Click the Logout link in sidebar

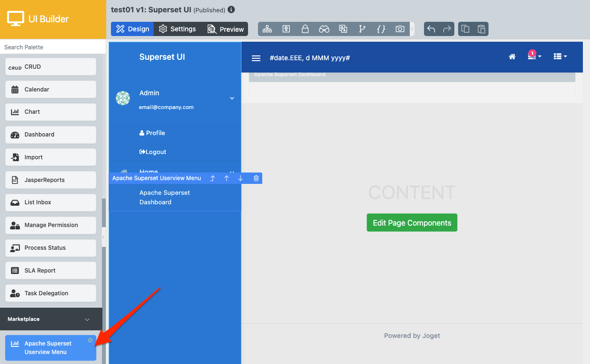tap(153, 152)
